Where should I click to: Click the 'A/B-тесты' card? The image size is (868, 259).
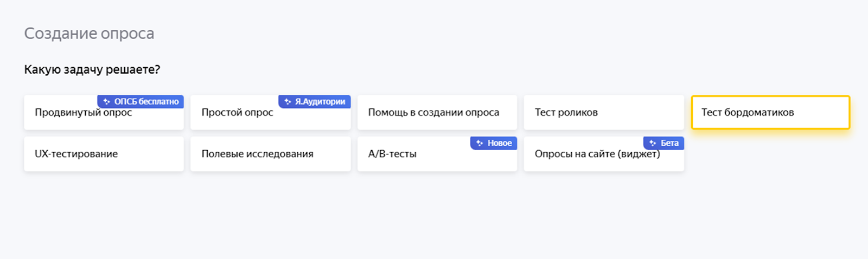(x=392, y=154)
